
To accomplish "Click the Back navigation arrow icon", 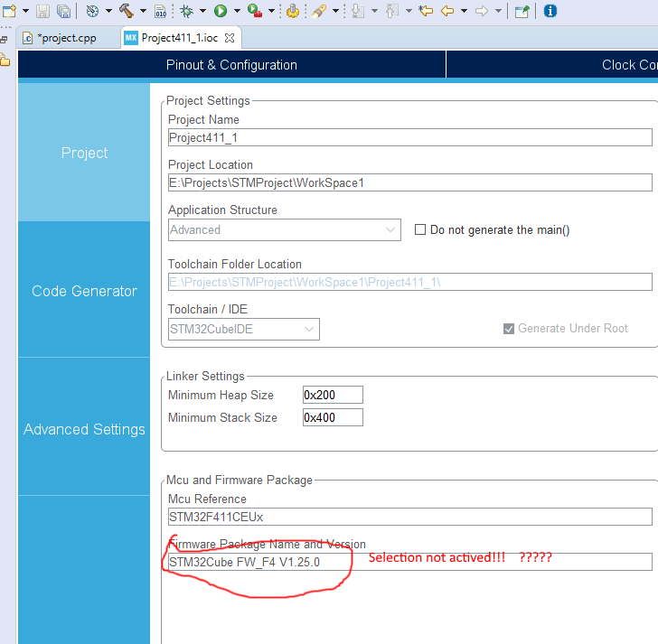I will 447,11.
